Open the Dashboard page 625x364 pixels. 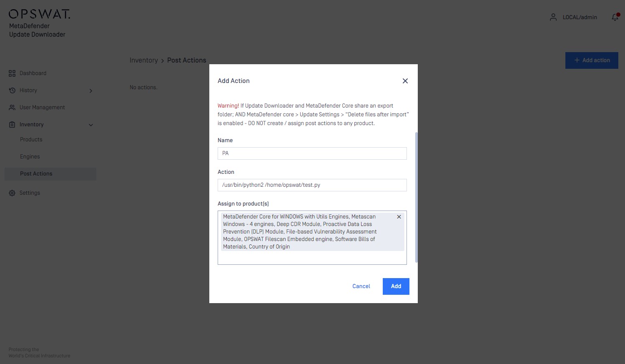click(x=33, y=73)
